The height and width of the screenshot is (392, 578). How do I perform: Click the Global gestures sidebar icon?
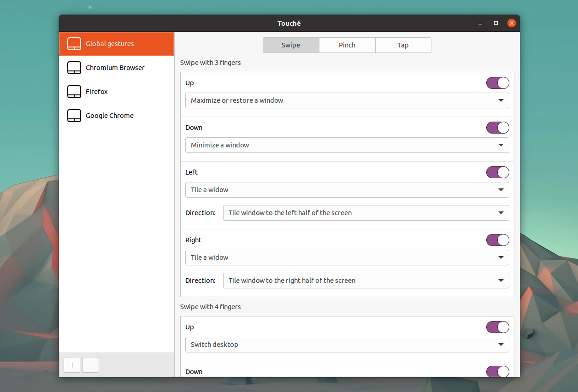[x=74, y=43]
